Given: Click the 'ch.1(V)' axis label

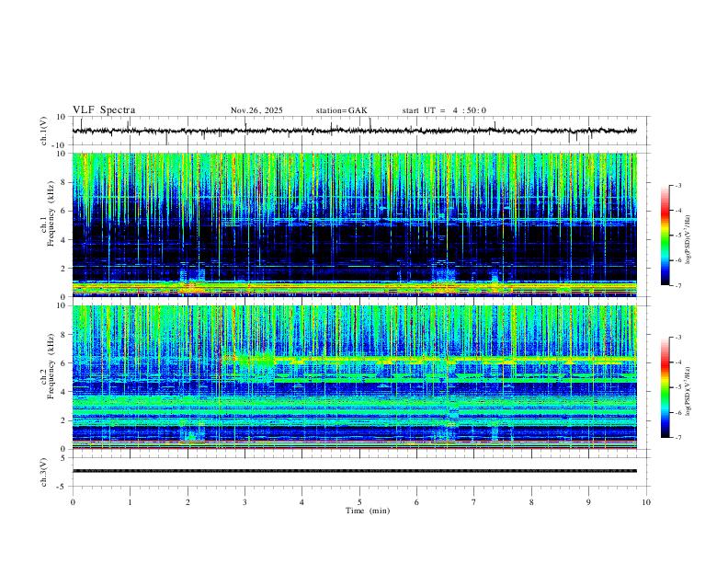Looking at the screenshot, I should [x=44, y=131].
